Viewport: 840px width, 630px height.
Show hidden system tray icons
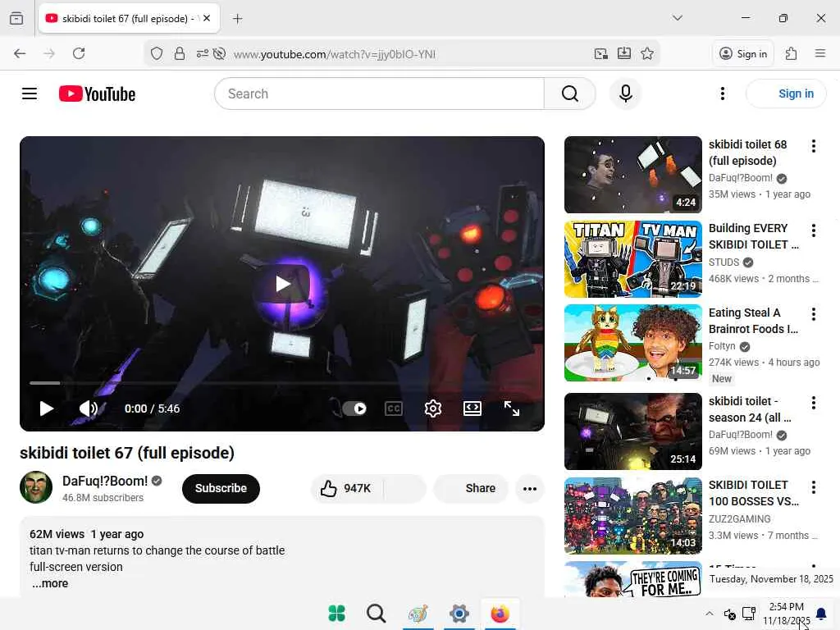coord(710,614)
